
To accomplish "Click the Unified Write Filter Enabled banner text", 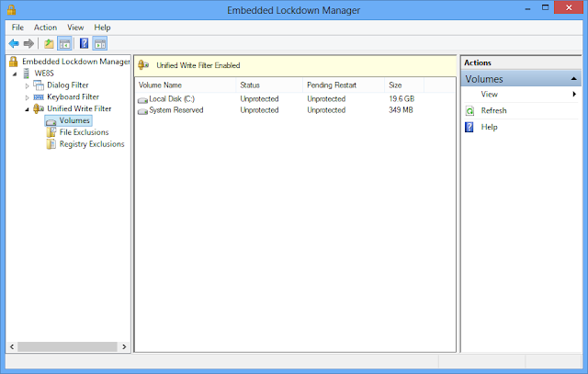I will pyautogui.click(x=198, y=65).
